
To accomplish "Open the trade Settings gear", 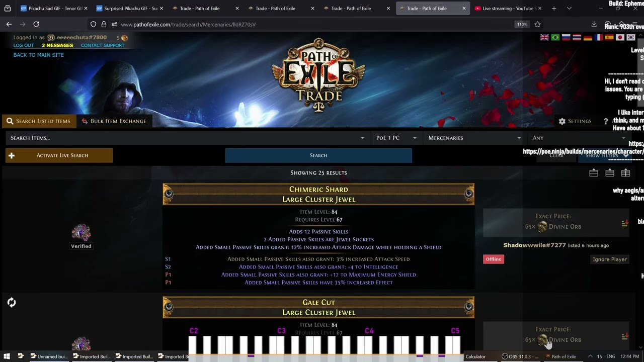I will 575,121.
